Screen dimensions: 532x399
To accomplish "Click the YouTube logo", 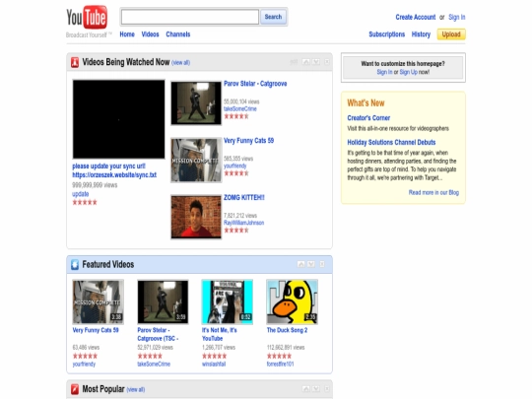I will click(x=87, y=17).
